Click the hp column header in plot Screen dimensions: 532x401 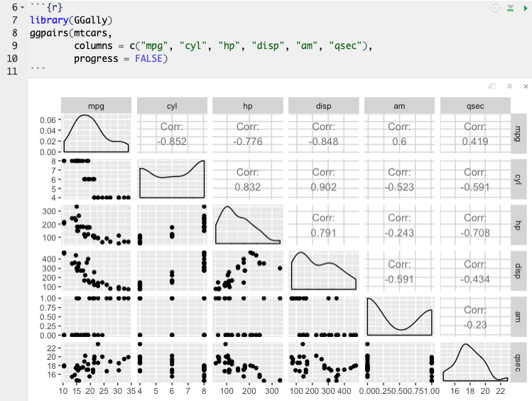tap(248, 106)
